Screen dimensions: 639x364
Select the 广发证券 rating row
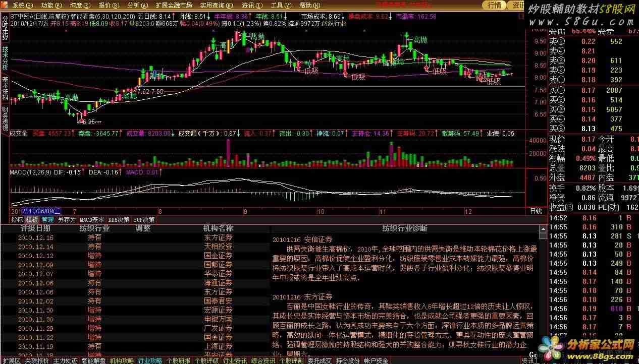click(x=136, y=328)
